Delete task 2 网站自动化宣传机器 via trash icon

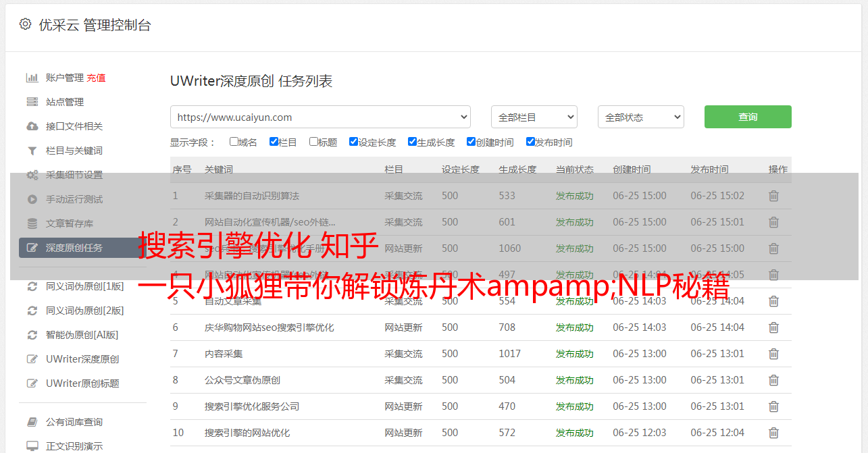tap(773, 222)
